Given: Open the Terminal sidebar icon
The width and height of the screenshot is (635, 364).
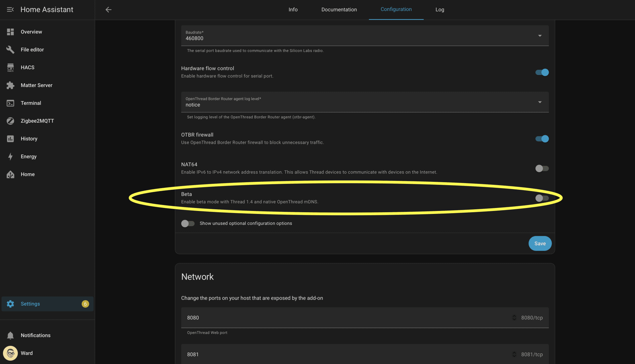Looking at the screenshot, I should point(10,103).
